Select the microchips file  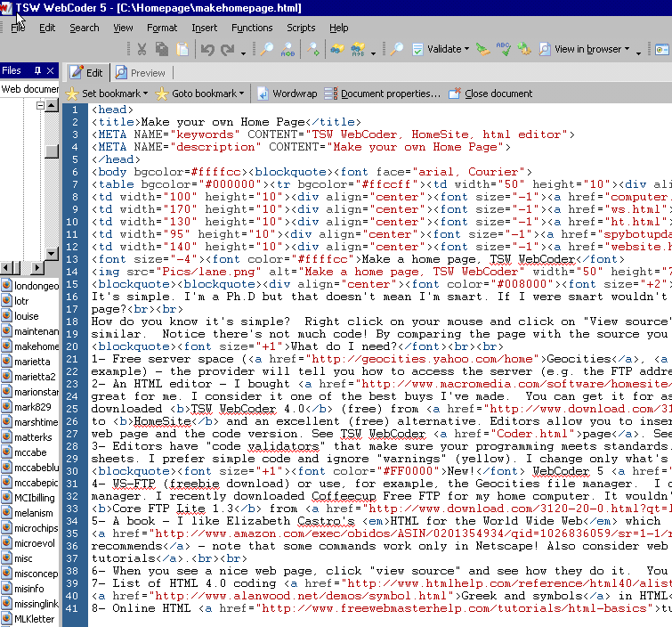click(x=30, y=528)
